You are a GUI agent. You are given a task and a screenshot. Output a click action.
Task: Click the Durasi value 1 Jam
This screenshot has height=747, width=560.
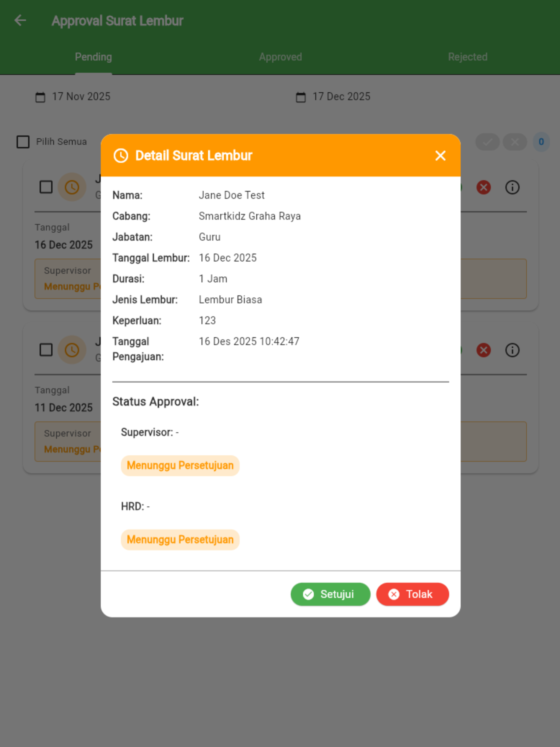click(x=213, y=279)
